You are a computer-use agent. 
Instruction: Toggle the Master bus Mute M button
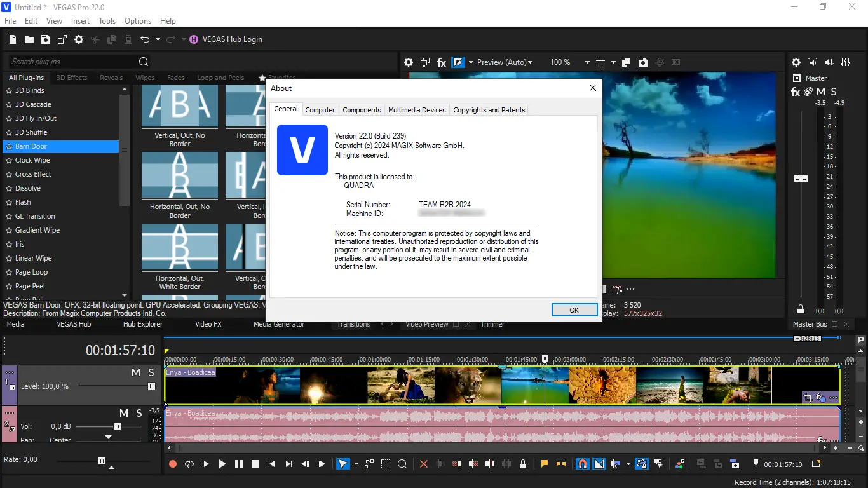coord(821,92)
